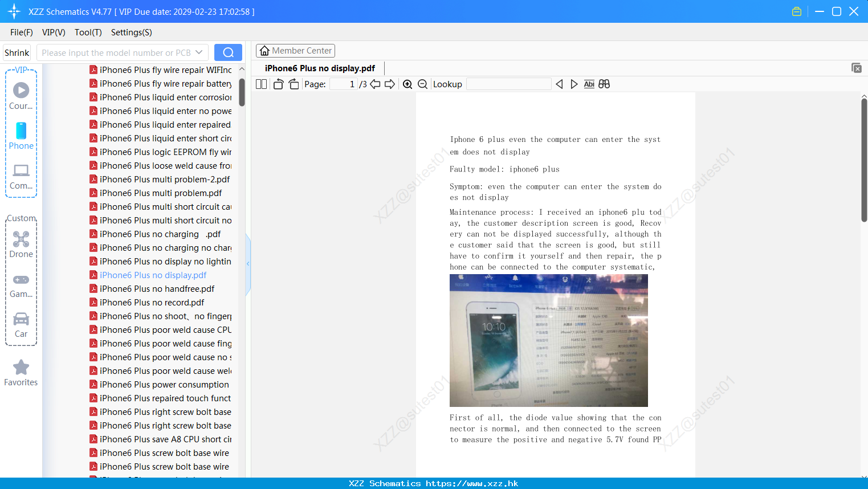Click the model number search input
Image resolution: width=868 pixels, height=489 pixels.
(x=116, y=52)
